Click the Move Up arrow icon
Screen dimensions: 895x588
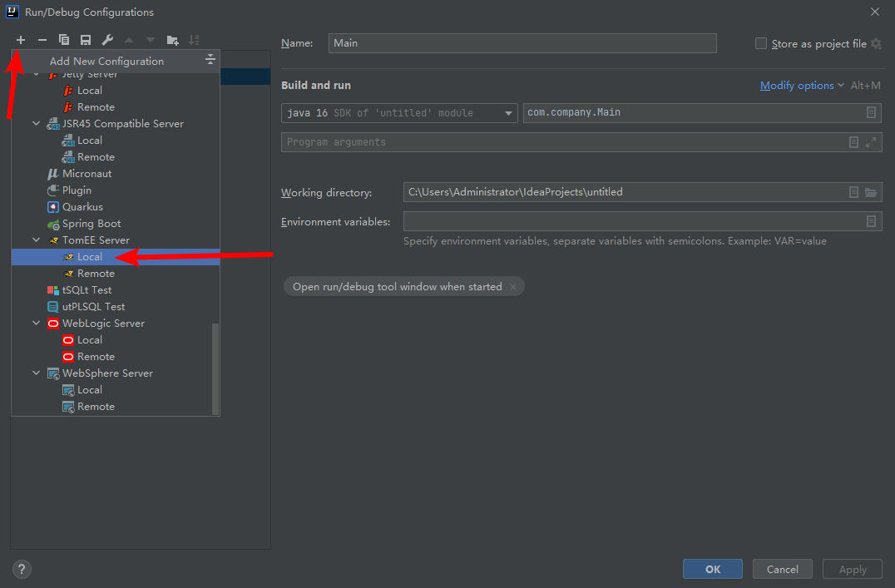[129, 40]
